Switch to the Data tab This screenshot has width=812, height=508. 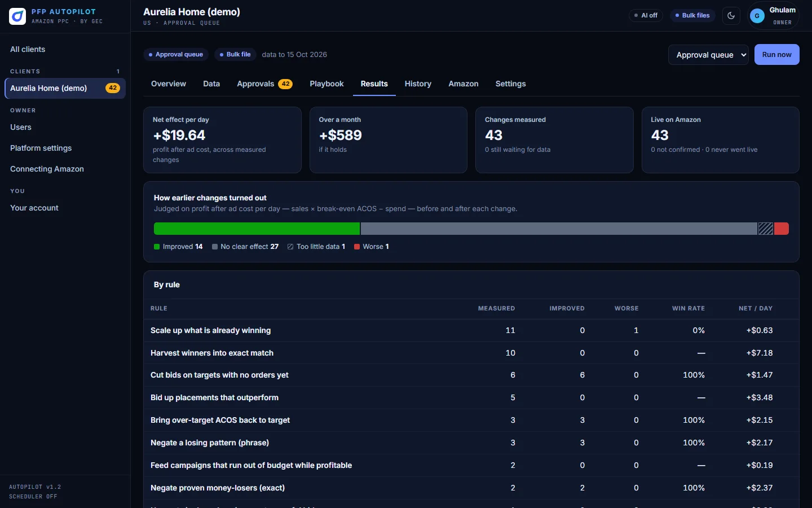[211, 84]
